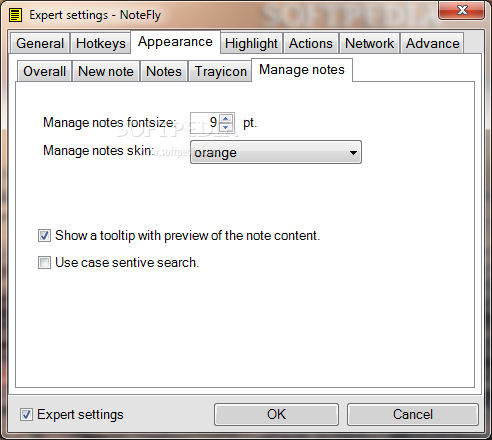Open the New note sub-tab
This screenshot has height=440, width=492.
pyautogui.click(x=106, y=71)
